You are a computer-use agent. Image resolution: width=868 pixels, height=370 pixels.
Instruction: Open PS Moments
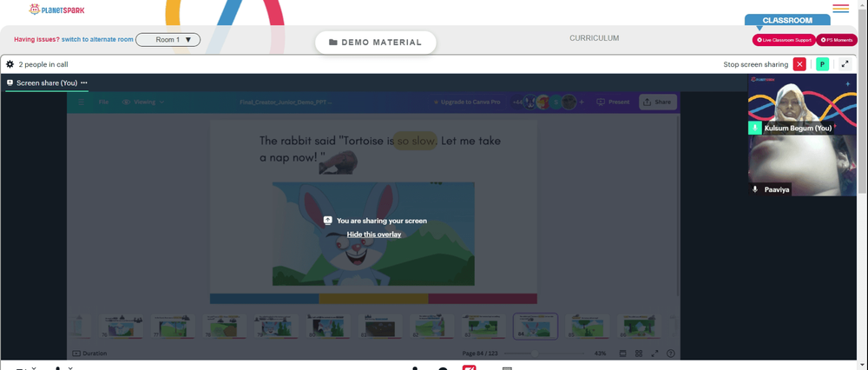[837, 40]
